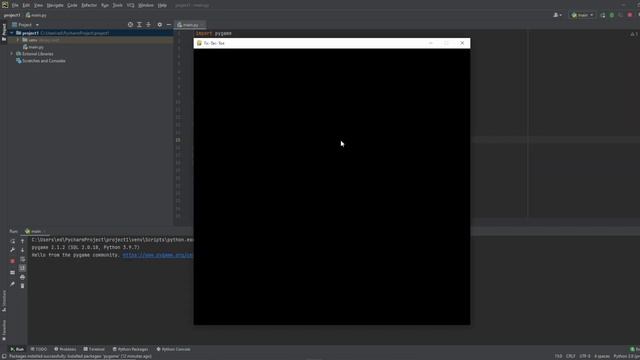Select the venv folder row
The image size is (640, 360).
click(x=91, y=40)
